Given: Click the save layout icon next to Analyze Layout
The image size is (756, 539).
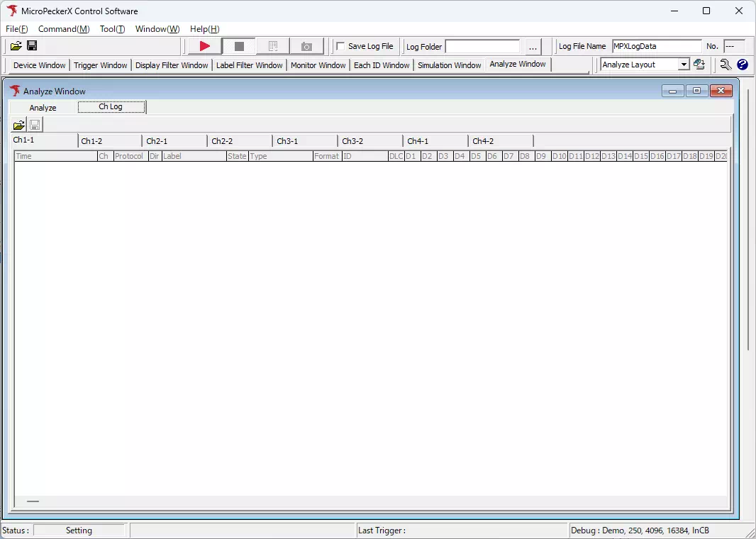Looking at the screenshot, I should click(x=699, y=65).
